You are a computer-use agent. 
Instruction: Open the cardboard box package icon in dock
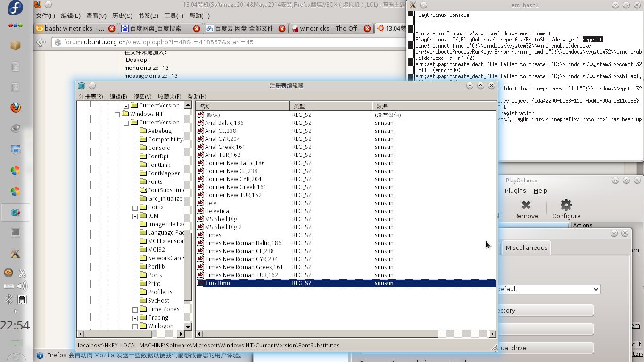16,45
